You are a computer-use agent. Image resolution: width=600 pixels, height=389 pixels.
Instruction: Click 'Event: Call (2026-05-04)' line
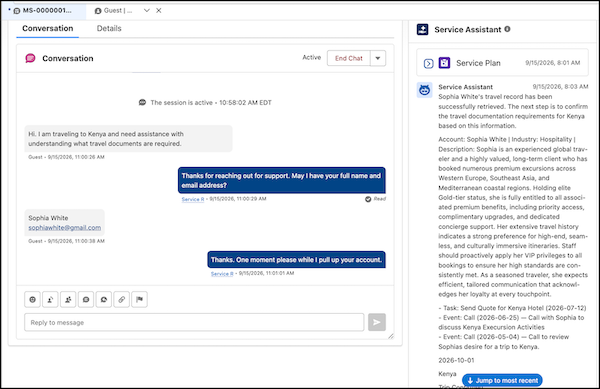coord(504,342)
